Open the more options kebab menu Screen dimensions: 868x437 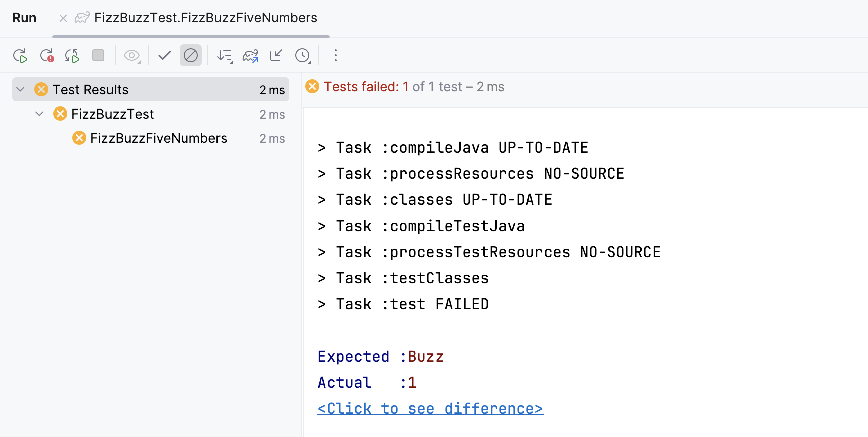pyautogui.click(x=336, y=56)
